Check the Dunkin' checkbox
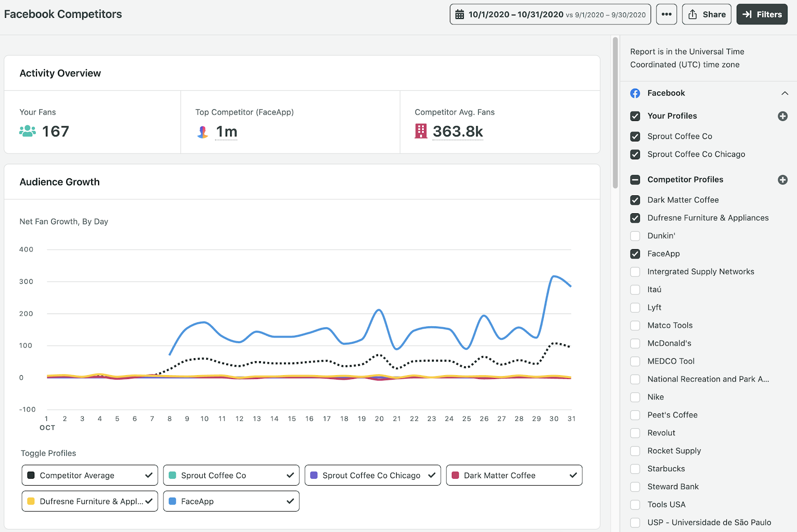Viewport: 797px width, 532px height. point(635,236)
